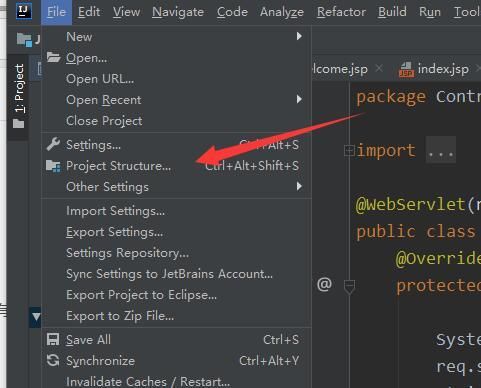Choose New from the File menu
Image resolution: width=481 pixels, height=388 pixels.
(x=176, y=37)
